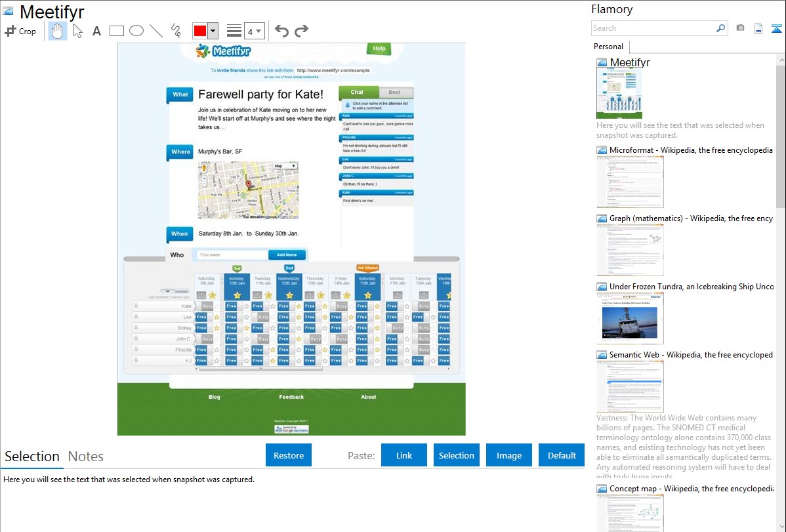Click the snapshot list scroll-up arrow
The height and width of the screenshot is (532, 786).
[x=781, y=60]
